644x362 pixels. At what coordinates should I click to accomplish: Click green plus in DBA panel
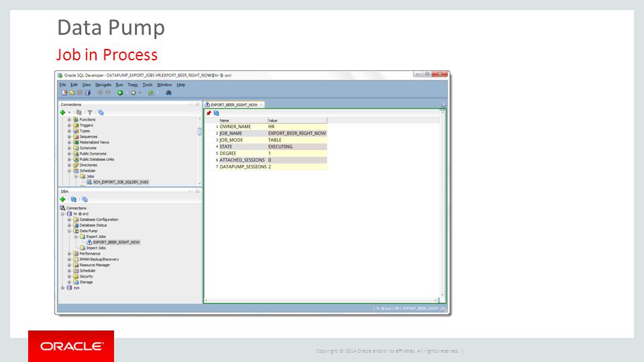click(62, 199)
